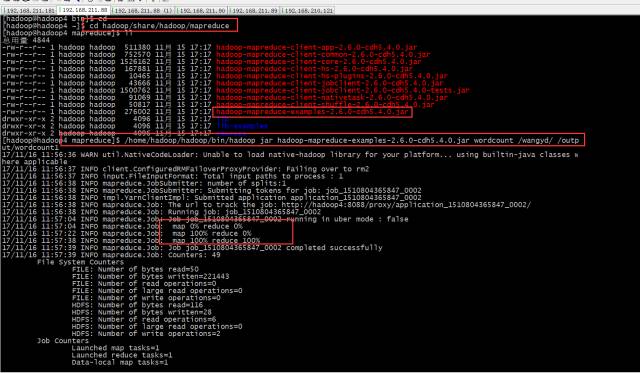Image resolution: width=640 pixels, height=373 pixels.
Task: Open the 192.168.211.88 (1) session tab
Action: pos(143,11)
